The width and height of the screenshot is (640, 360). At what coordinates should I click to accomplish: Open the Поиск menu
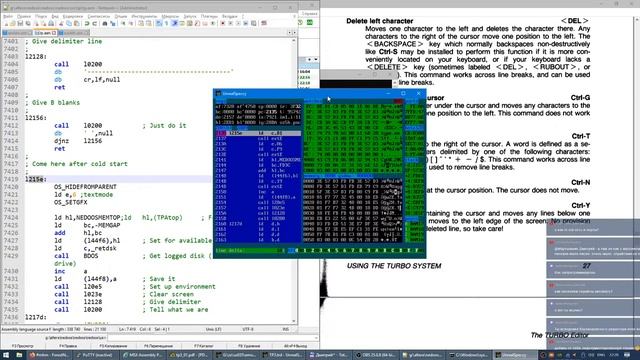(41, 16)
